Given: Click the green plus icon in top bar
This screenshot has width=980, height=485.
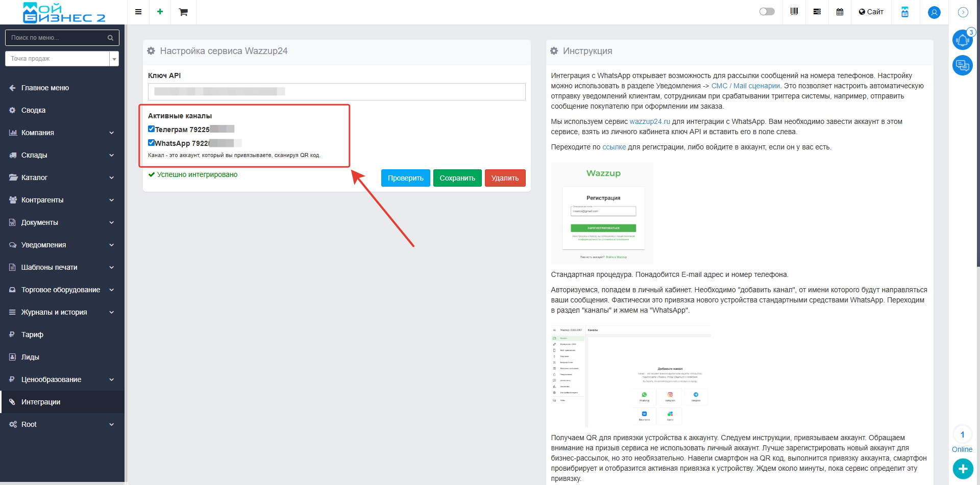Looking at the screenshot, I should tap(160, 12).
